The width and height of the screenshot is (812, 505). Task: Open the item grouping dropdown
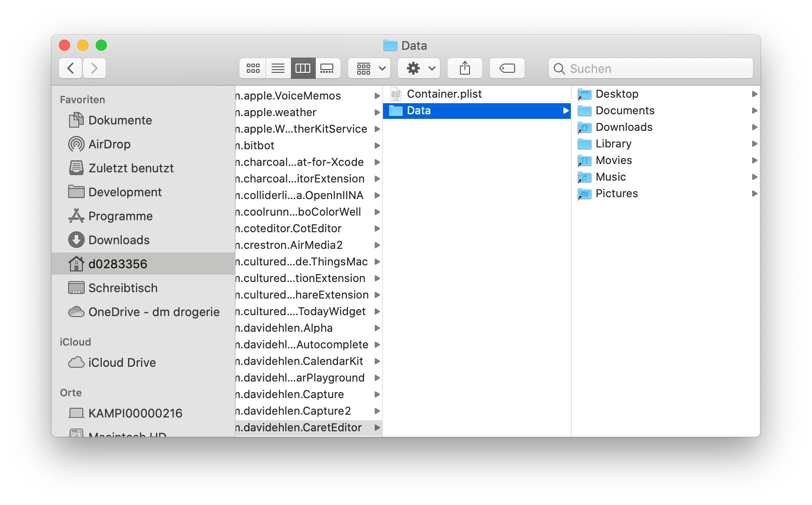pyautogui.click(x=368, y=68)
